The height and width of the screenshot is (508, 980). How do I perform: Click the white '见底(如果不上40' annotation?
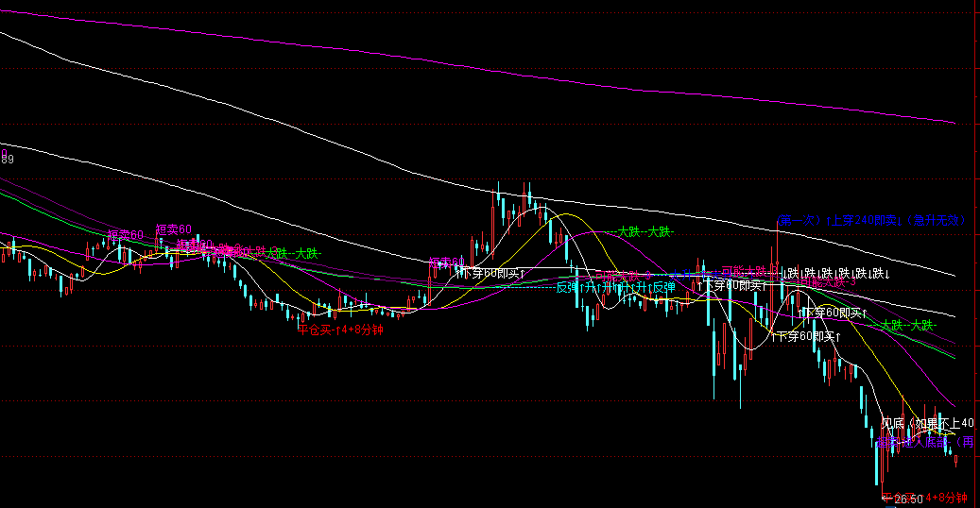927,423
